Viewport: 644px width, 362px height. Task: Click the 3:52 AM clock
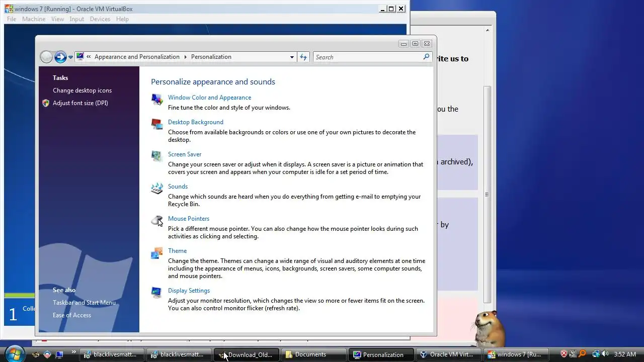[x=625, y=354]
